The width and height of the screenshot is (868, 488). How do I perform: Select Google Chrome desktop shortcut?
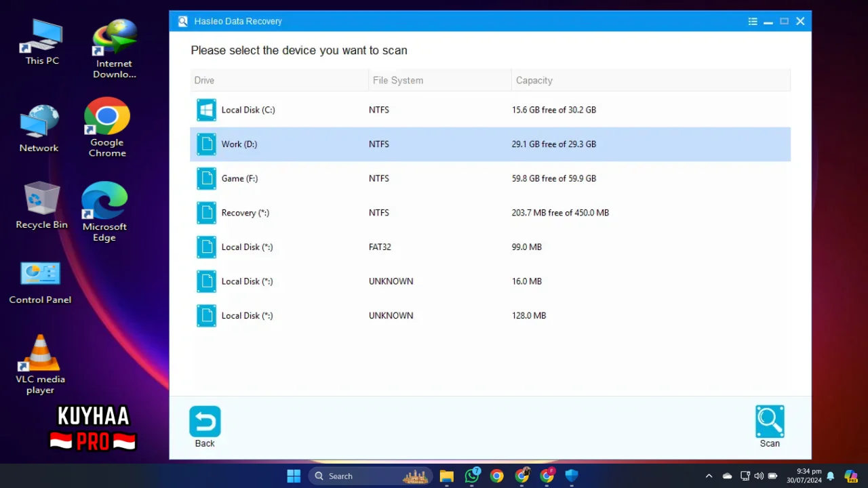click(107, 128)
